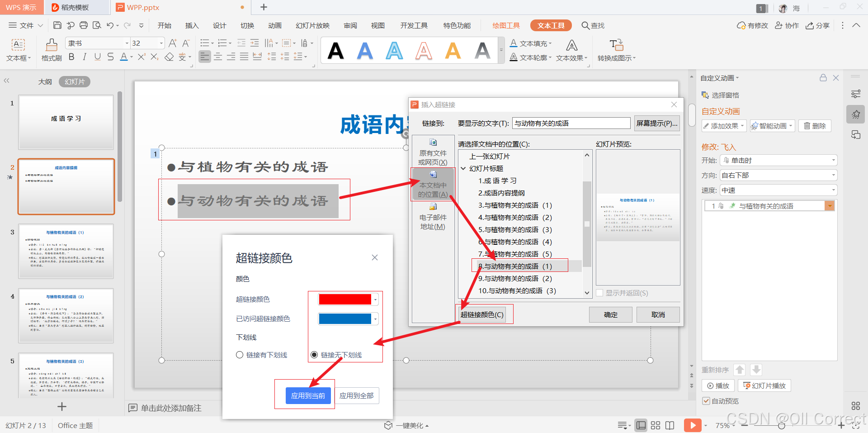Viewport: 868px width, 433px height.
Task: Switch to Outline (大纲) panel tab
Action: (45, 82)
